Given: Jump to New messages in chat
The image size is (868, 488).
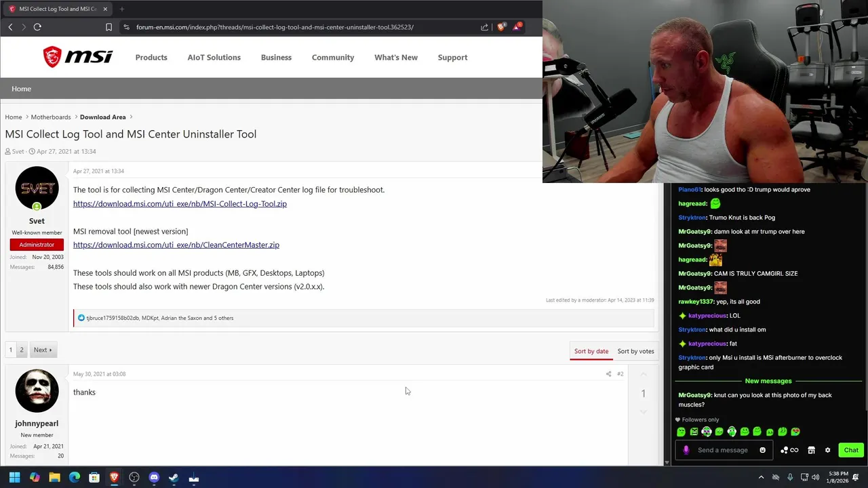Looking at the screenshot, I should point(768,381).
